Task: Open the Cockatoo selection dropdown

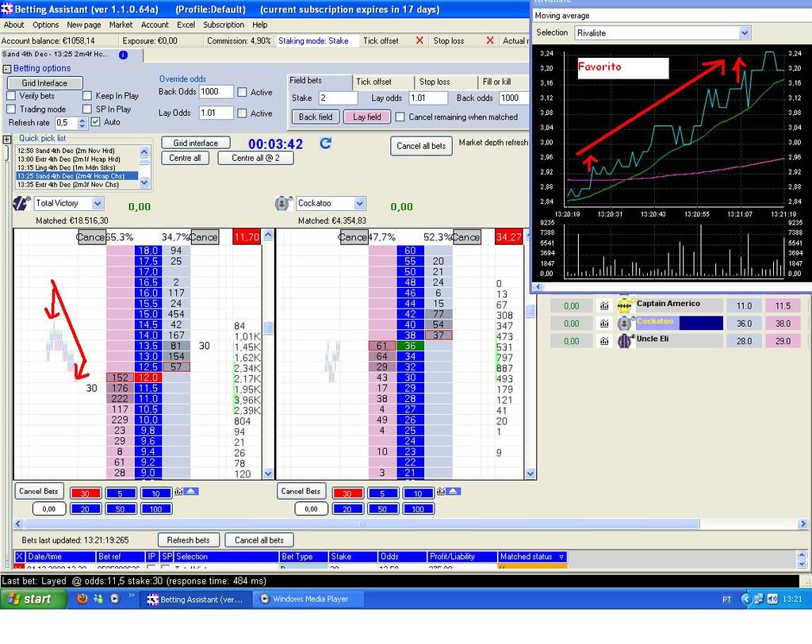Action: click(x=360, y=203)
